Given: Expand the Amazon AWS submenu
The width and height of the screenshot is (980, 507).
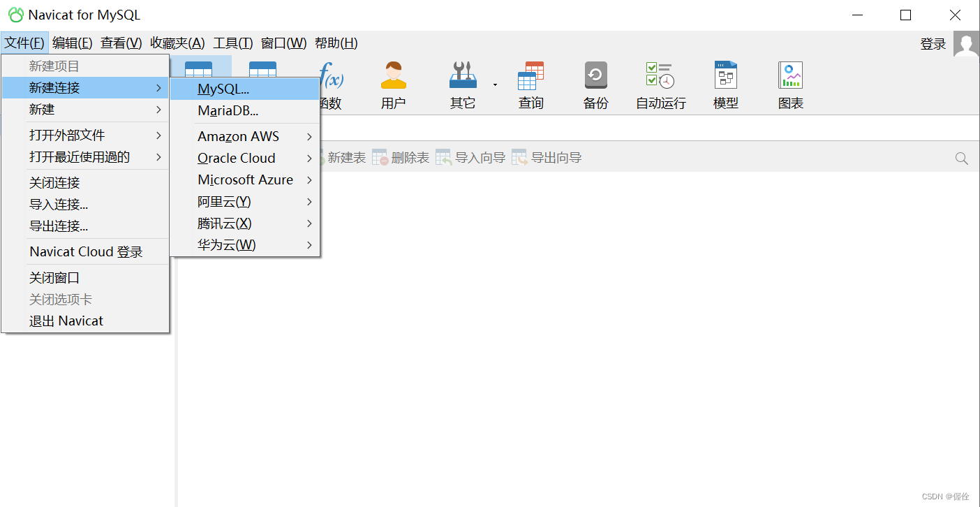Looking at the screenshot, I should [x=245, y=136].
